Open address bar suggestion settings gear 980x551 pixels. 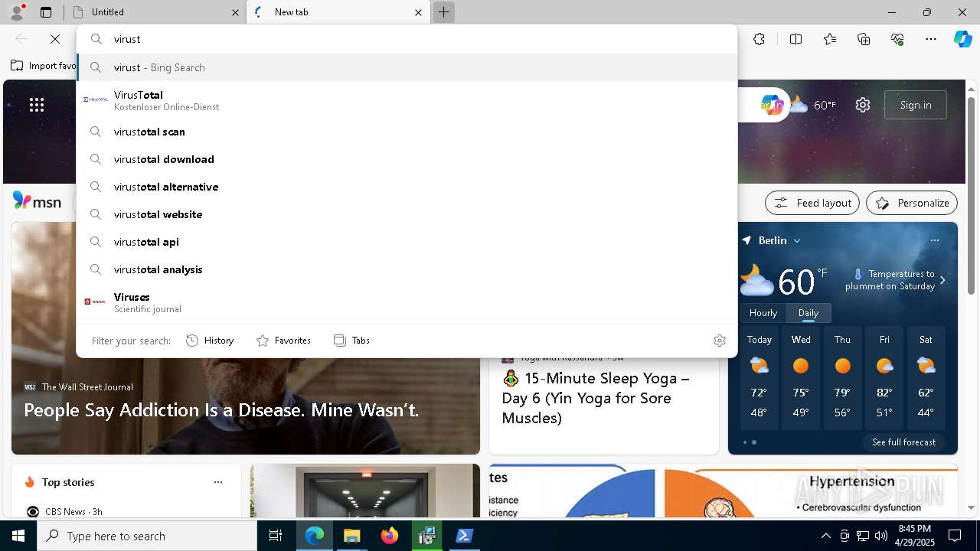(719, 341)
